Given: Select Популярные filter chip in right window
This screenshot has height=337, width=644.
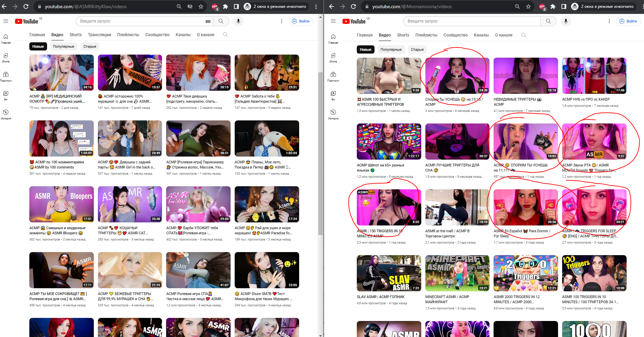Looking at the screenshot, I should (391, 49).
